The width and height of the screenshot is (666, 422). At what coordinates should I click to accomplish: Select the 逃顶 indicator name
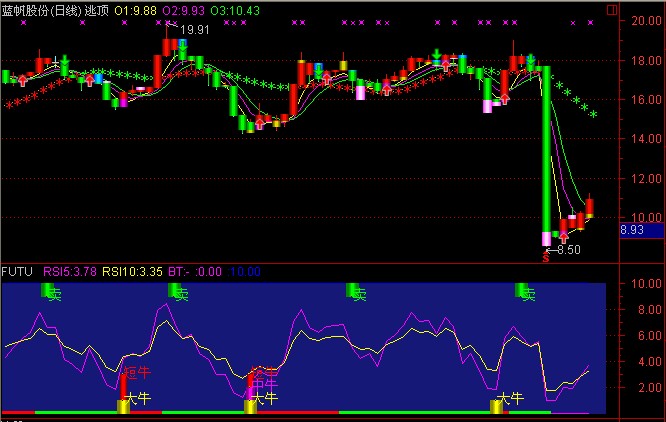[96, 9]
